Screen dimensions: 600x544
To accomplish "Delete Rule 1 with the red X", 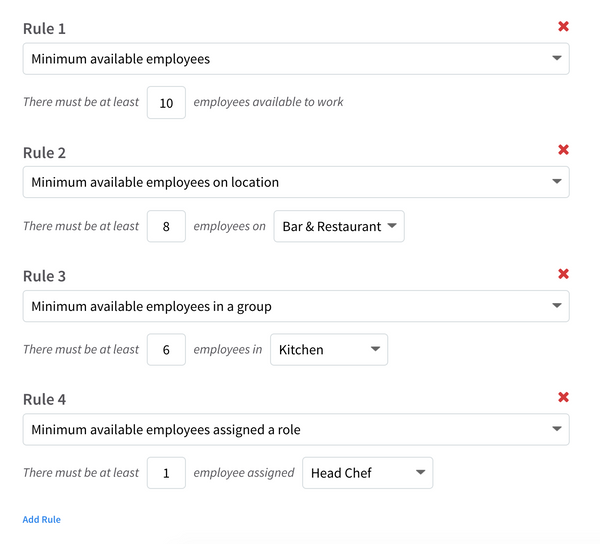I will coord(563,27).
